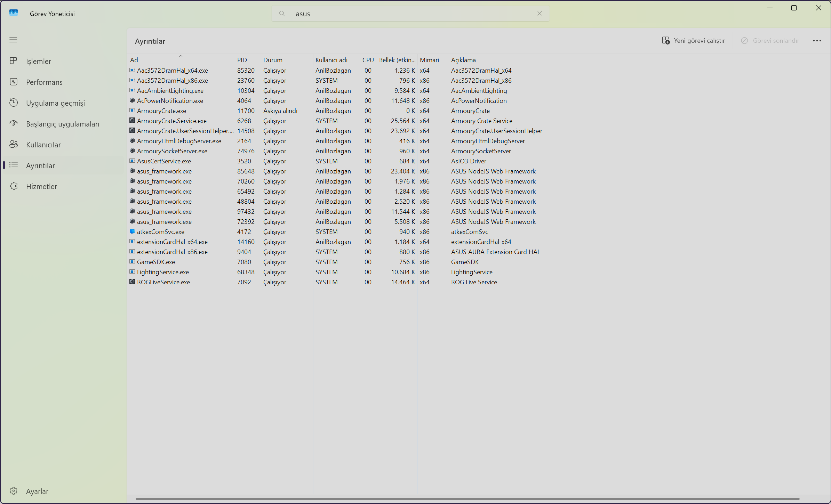Click Yeni görevi çalıştır button
Image resolution: width=831 pixels, height=504 pixels.
693,41
